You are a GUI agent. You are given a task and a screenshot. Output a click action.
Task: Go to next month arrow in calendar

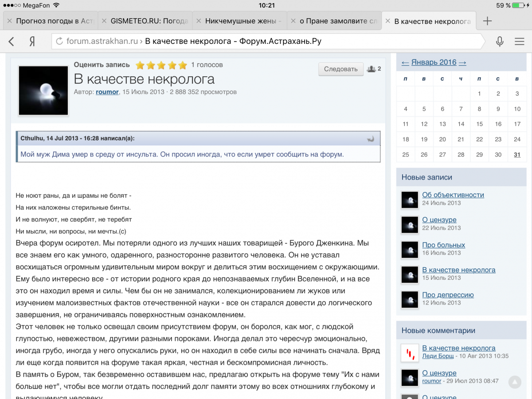[462, 63]
